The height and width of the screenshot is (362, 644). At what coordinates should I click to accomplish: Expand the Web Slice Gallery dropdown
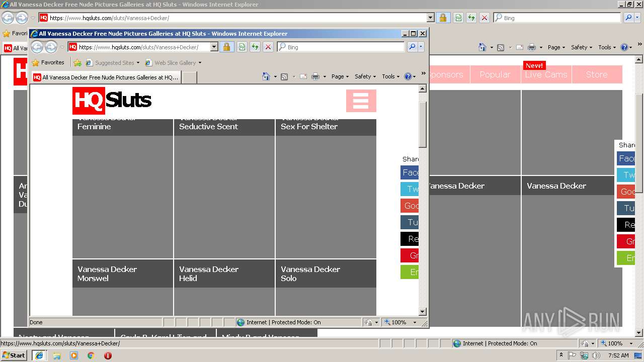click(x=200, y=63)
